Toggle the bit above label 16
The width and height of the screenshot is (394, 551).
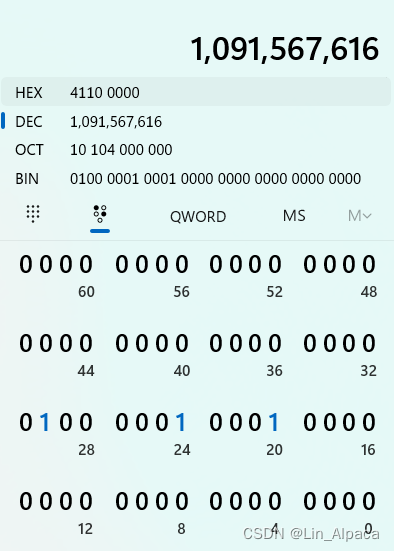(x=369, y=422)
